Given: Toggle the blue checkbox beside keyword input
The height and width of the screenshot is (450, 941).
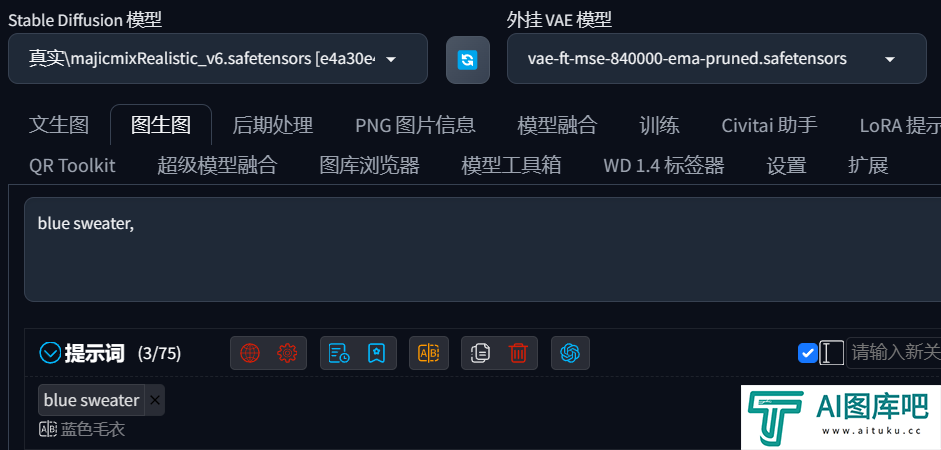Looking at the screenshot, I should 808,353.
